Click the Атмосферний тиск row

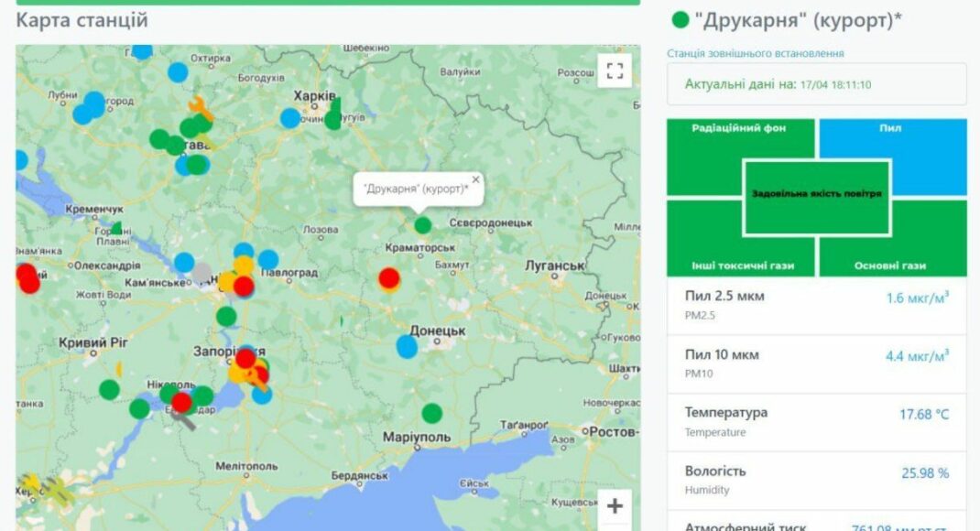pyautogui.click(x=817, y=522)
